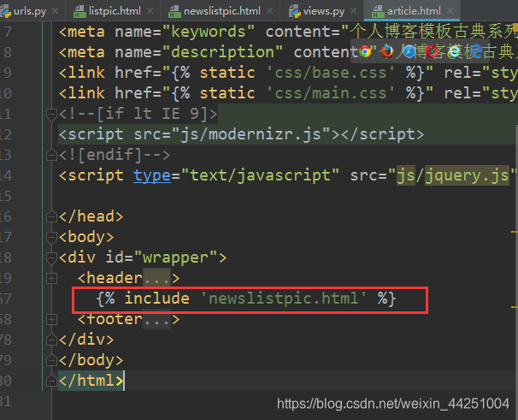Open preview in Chrome browser icon
Viewport: 518px width, 420px height.
(x=365, y=51)
